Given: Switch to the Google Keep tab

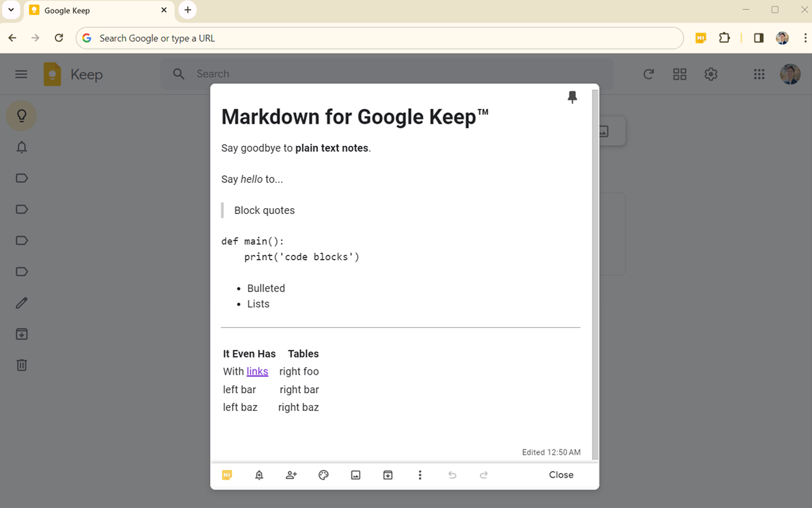Looking at the screenshot, I should 98,10.
